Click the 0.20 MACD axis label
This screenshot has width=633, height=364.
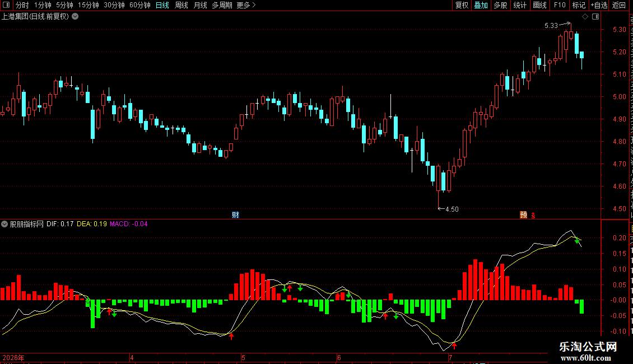click(619, 237)
